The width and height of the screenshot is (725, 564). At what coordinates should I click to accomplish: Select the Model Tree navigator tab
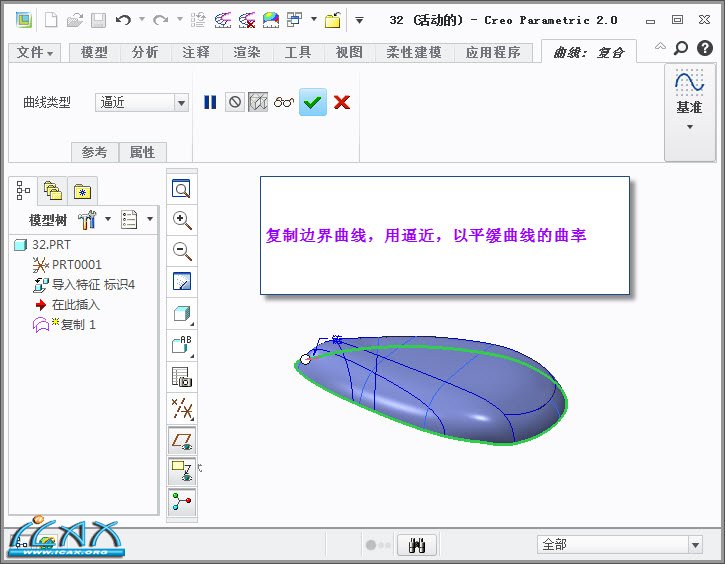[23, 190]
